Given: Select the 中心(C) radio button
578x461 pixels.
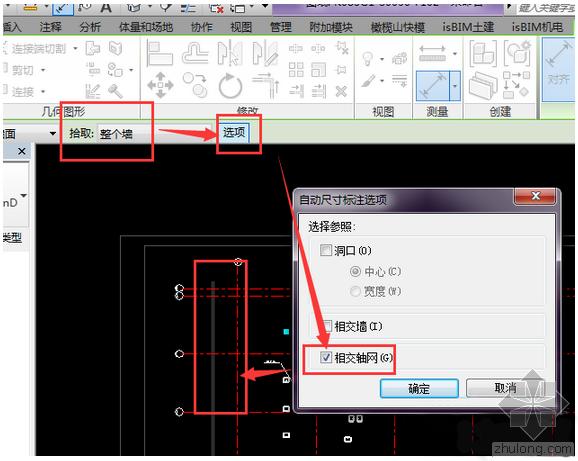Looking at the screenshot, I should click(x=355, y=272).
